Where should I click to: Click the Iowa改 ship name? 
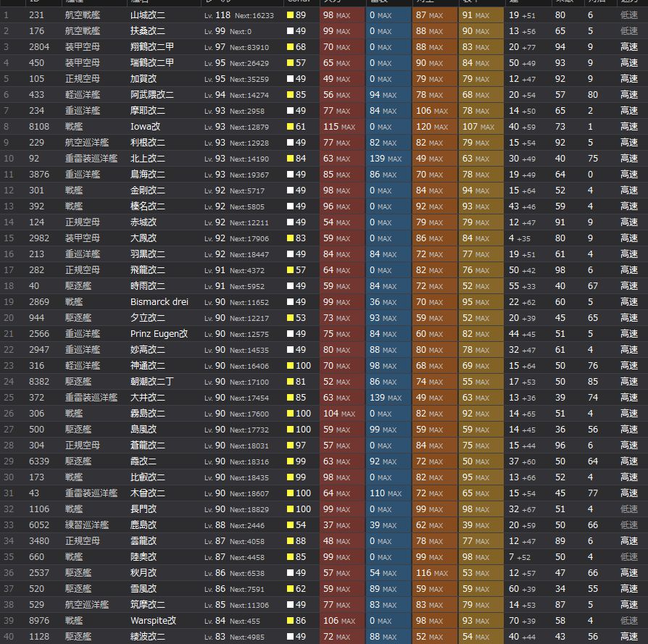tap(145, 127)
